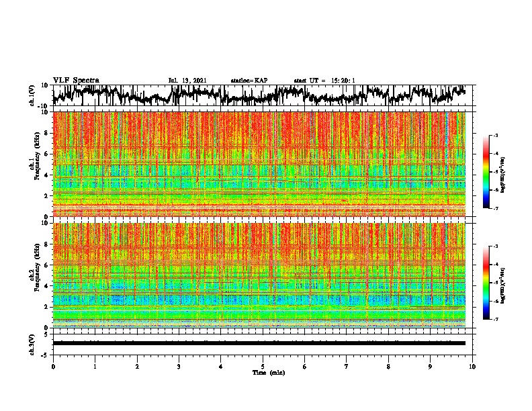Click the "-7" label on ch.2 colorbar
The height and width of the screenshot is (411, 532).
click(496, 319)
